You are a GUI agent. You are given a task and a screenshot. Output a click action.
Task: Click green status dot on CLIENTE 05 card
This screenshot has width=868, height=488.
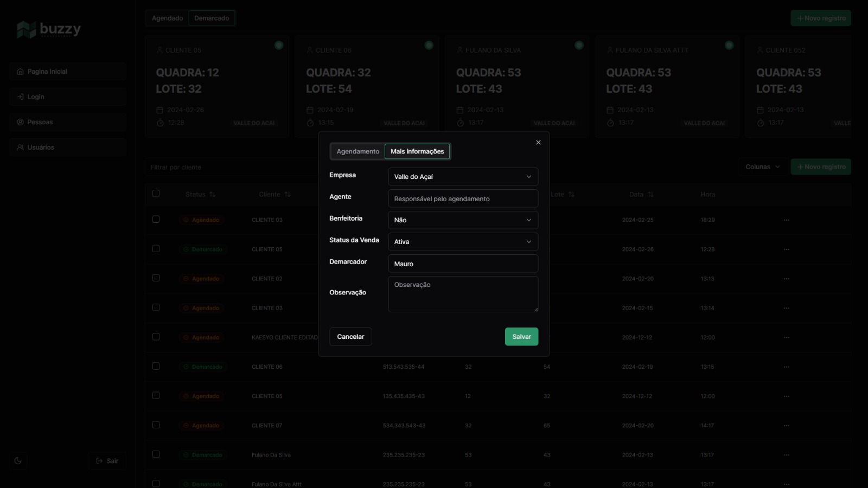coord(279,46)
